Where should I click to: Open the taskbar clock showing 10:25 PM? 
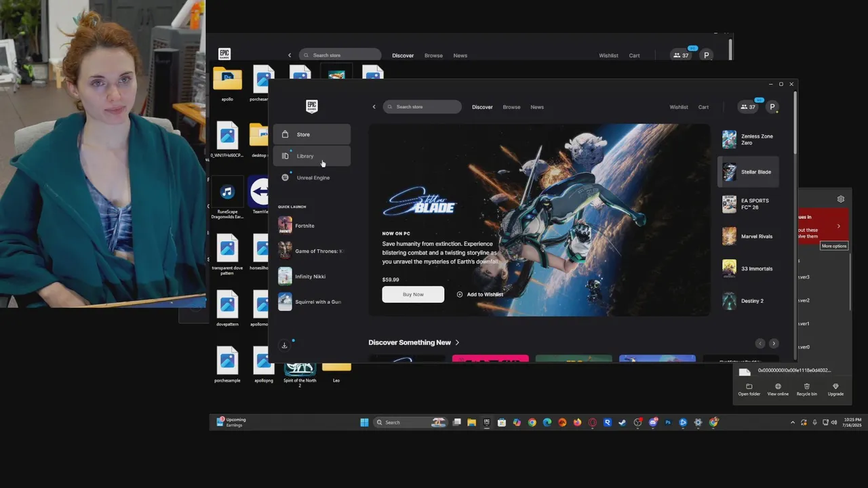tap(852, 422)
